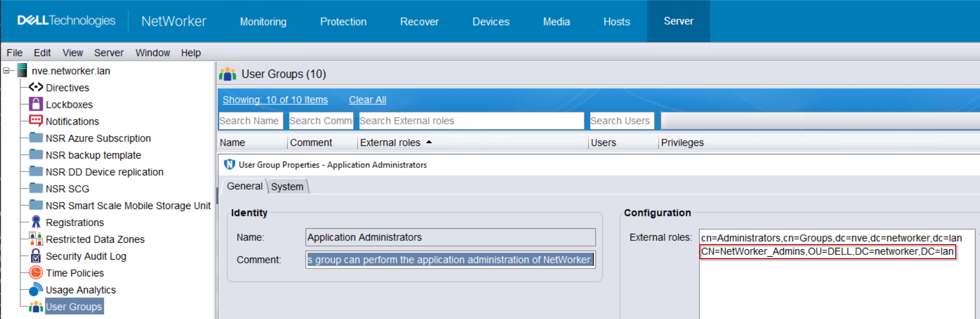980x319 pixels.
Task: Open the Protection navigation tab
Action: coord(343,22)
